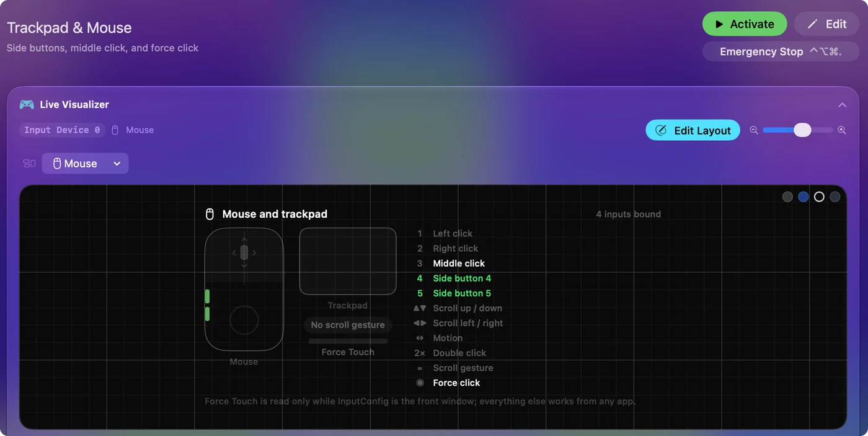
Task: Click the mouse icon beside Mouse and trackpad
Action: point(210,214)
